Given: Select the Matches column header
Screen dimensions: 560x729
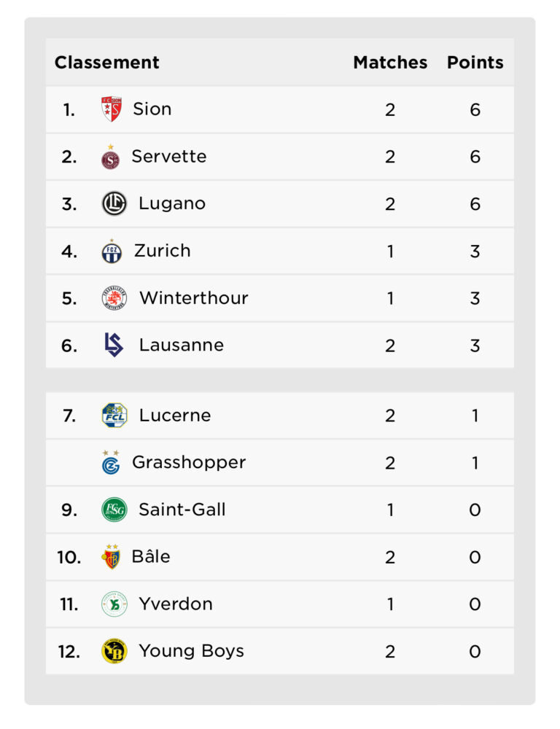Looking at the screenshot, I should coord(390,62).
